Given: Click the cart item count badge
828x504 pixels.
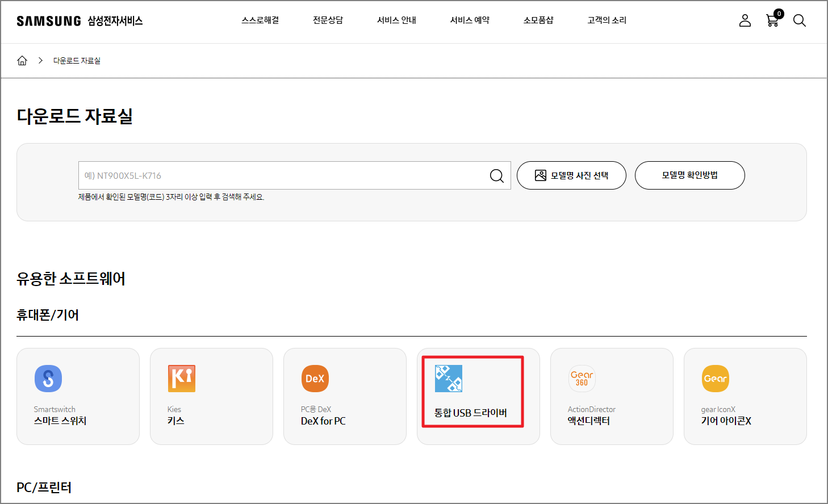Looking at the screenshot, I should (x=779, y=14).
